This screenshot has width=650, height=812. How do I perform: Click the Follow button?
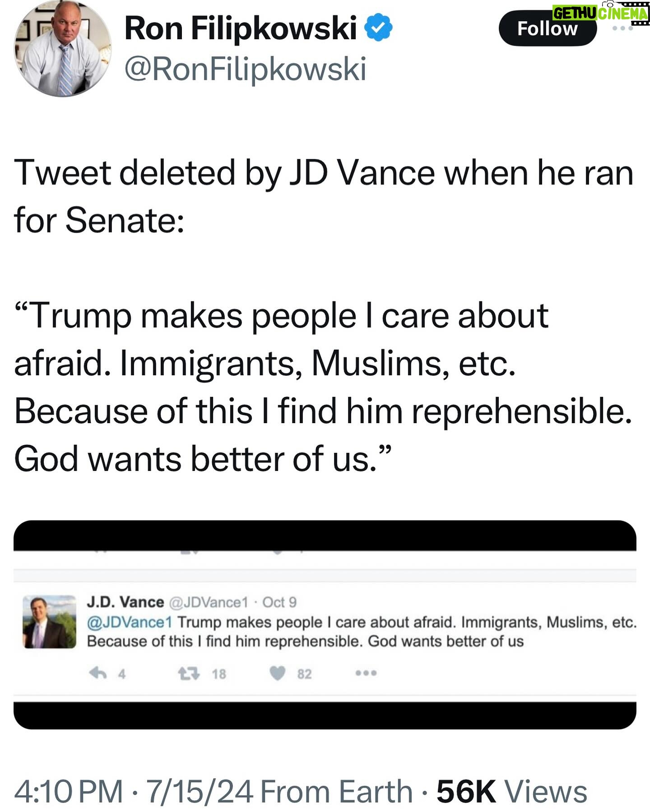547,29
